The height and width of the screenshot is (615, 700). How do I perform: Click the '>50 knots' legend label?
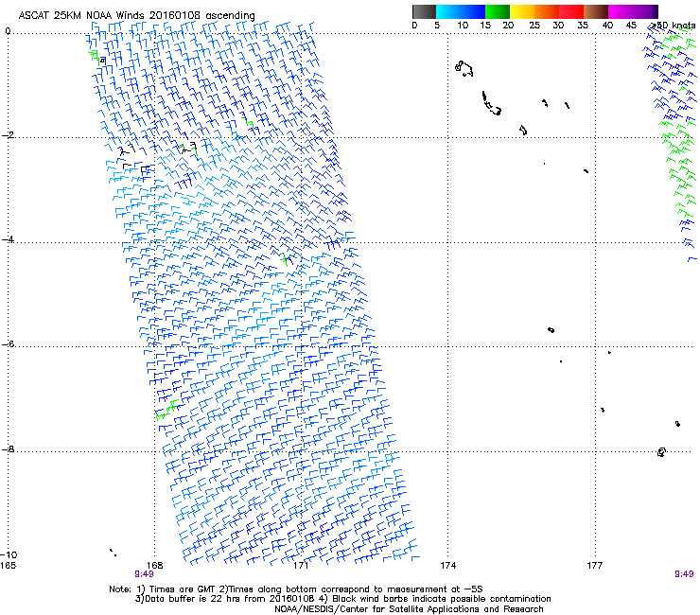click(672, 26)
